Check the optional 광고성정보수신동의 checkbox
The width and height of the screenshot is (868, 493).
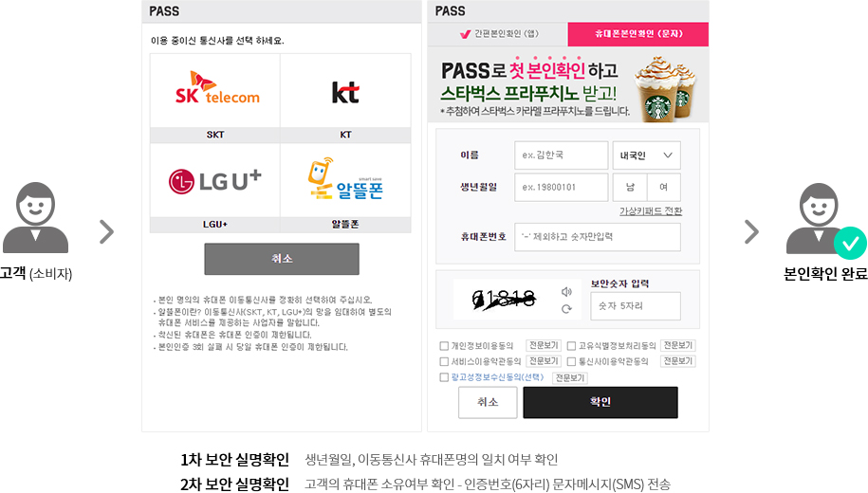click(x=444, y=377)
